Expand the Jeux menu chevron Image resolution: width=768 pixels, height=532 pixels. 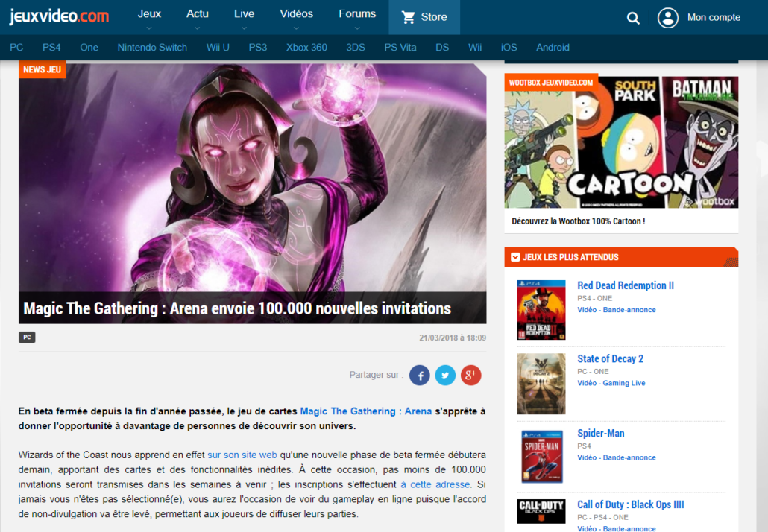[x=149, y=28]
